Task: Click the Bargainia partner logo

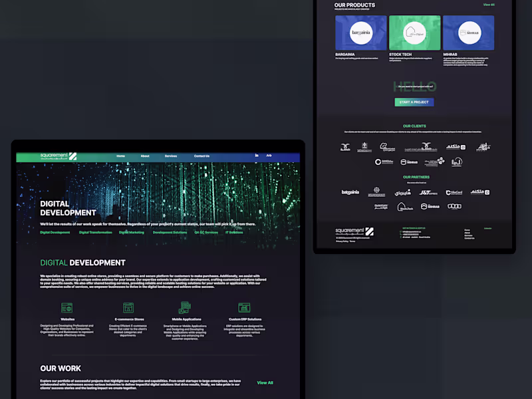Action: tap(350, 192)
